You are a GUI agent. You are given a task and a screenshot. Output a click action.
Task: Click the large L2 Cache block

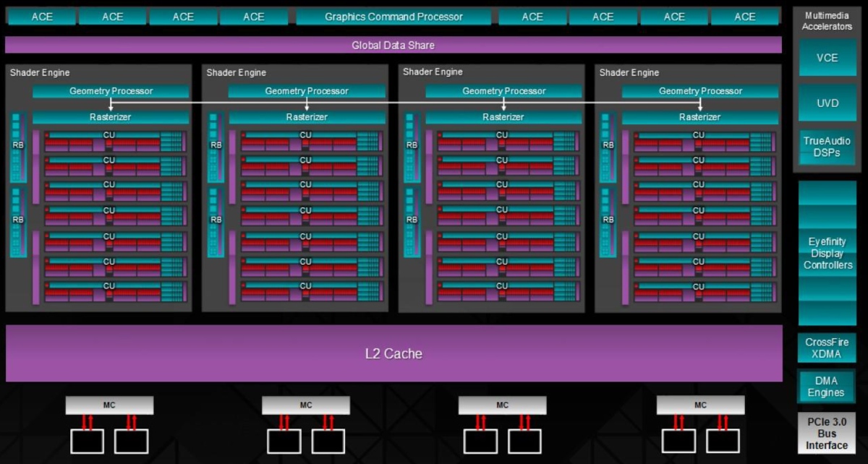click(393, 353)
